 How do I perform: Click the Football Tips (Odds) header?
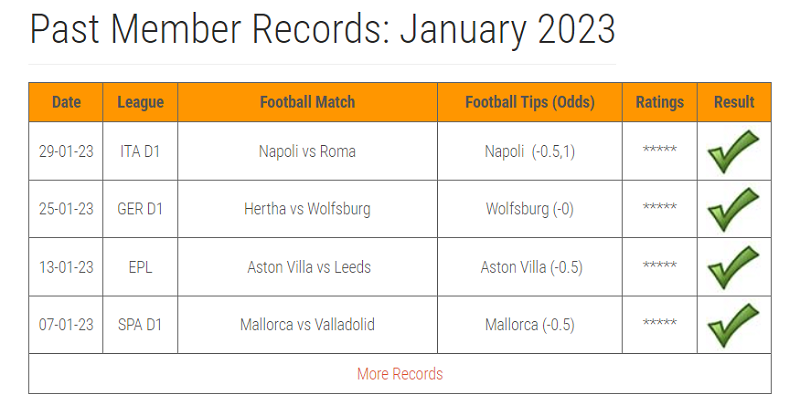point(530,102)
